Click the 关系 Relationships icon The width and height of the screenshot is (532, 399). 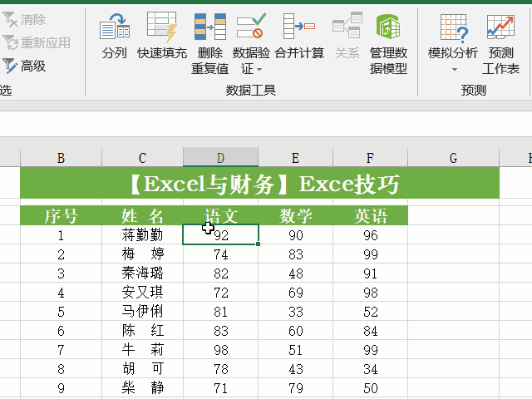click(347, 25)
